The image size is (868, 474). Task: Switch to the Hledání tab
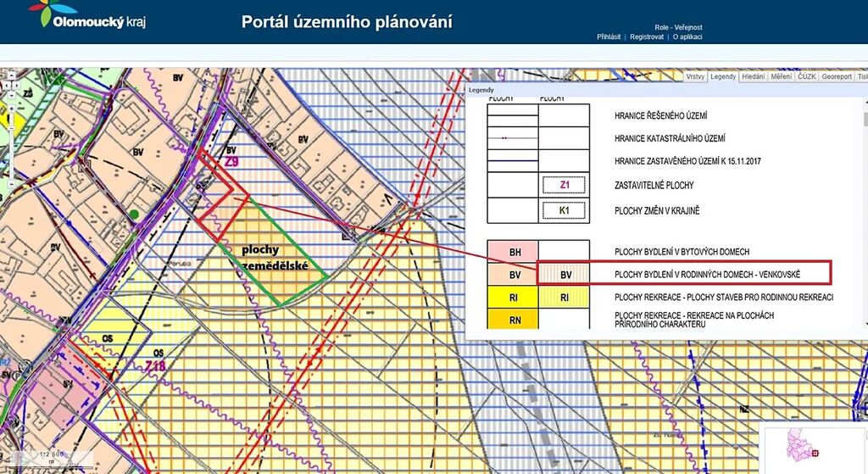[753, 76]
